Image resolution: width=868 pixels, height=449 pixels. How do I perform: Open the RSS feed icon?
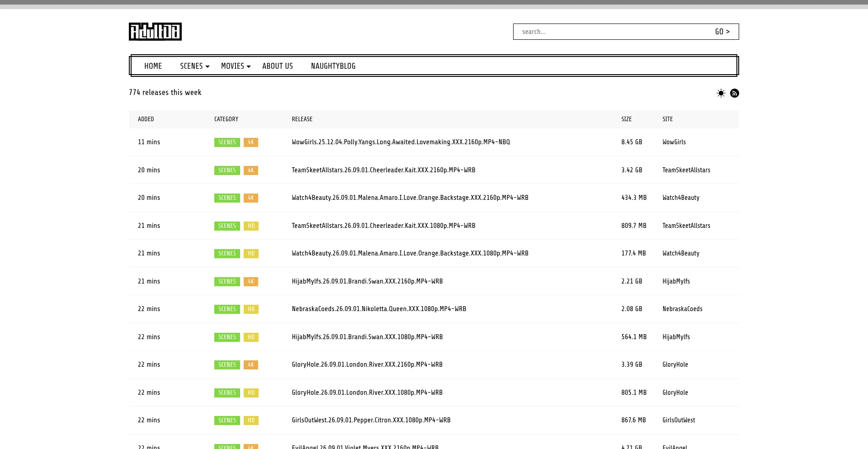click(735, 93)
